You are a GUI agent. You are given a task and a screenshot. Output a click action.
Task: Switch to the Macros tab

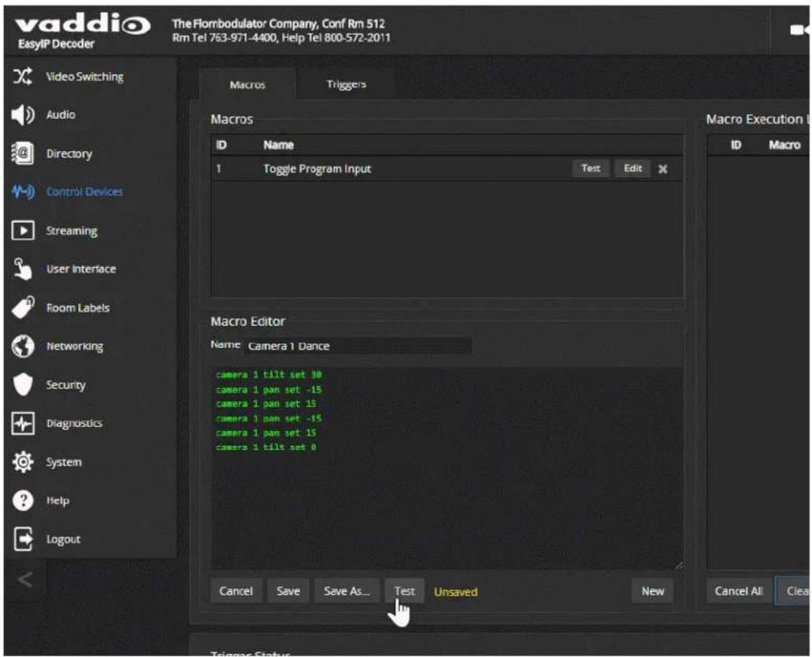coord(247,84)
